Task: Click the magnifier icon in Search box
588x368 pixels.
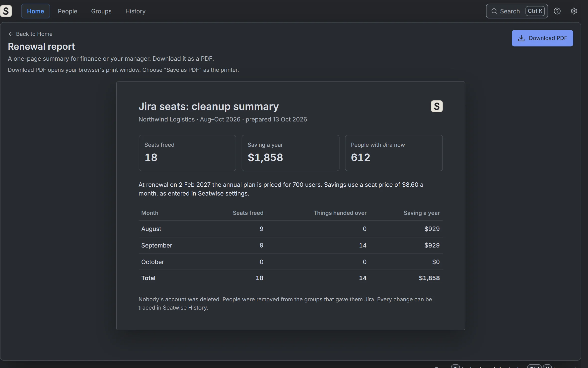Action: 494,11
